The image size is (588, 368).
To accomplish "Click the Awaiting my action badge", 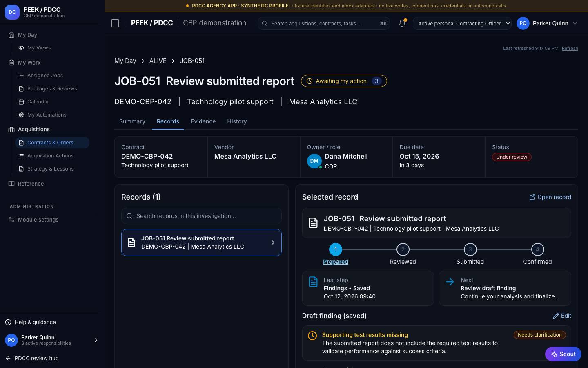I will (x=344, y=81).
